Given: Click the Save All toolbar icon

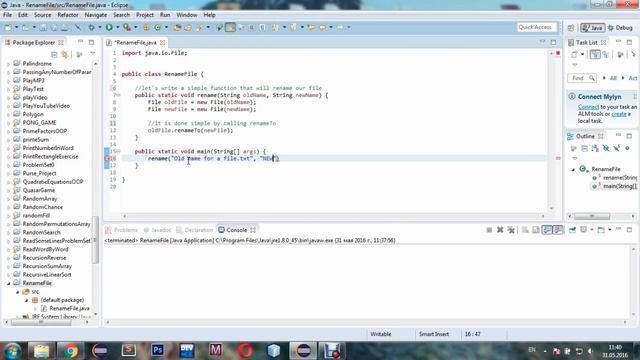Looking at the screenshot, I should click(x=54, y=27).
